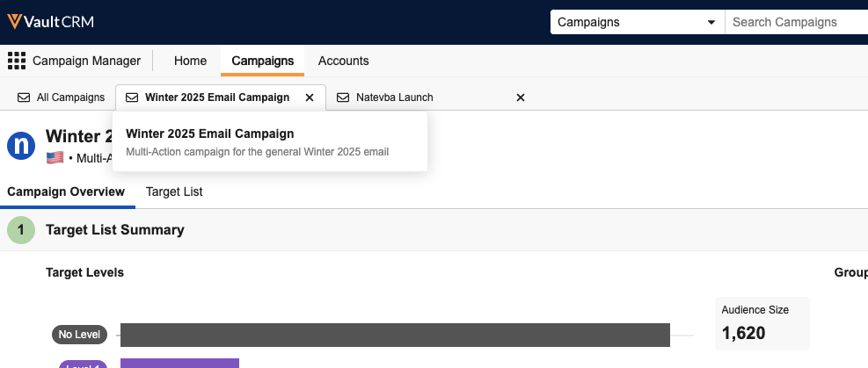Open the All Campaigns tab
Image resolution: width=868 pixels, height=368 pixels.
click(x=70, y=97)
